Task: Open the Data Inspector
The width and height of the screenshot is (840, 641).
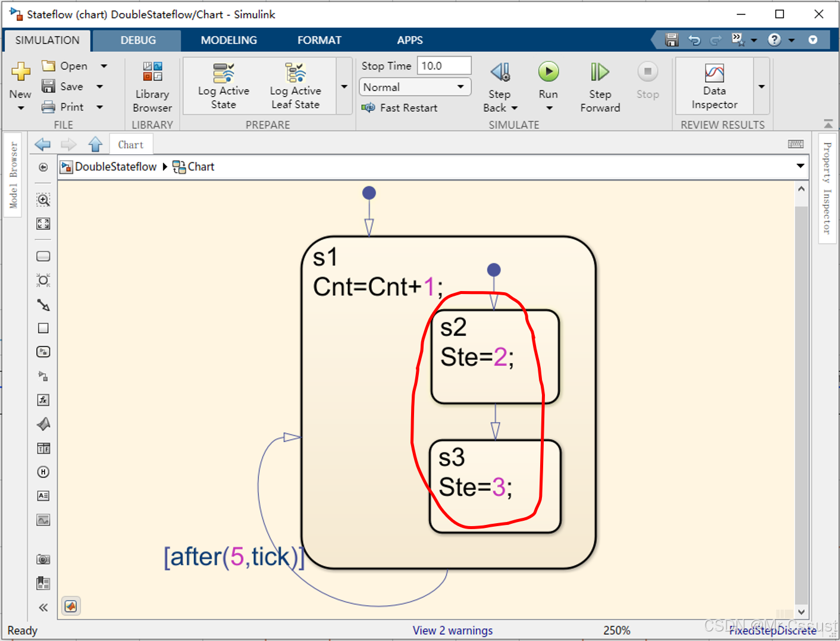Action: (714, 86)
